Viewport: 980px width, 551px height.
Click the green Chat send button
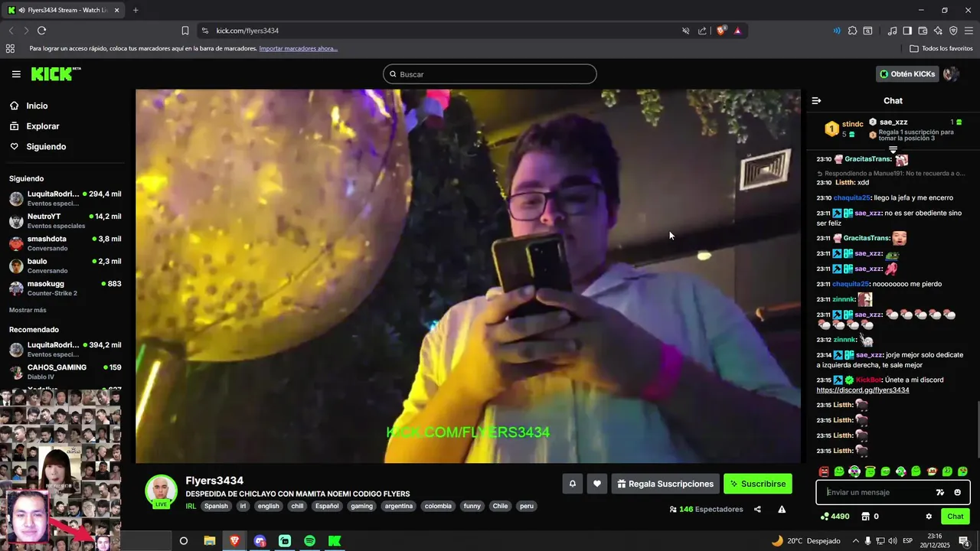point(955,517)
